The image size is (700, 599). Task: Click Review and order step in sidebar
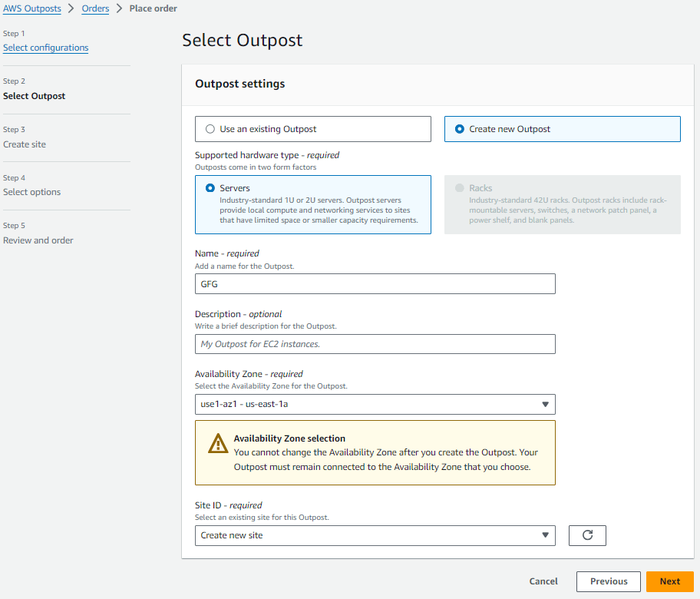(x=38, y=240)
